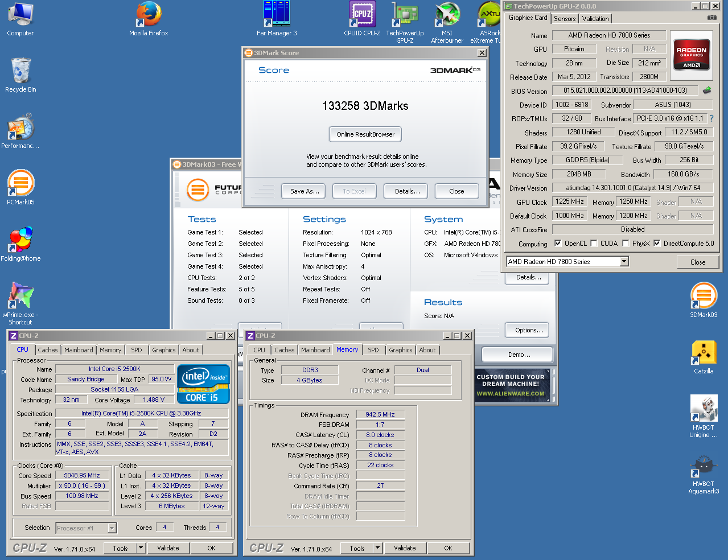Click the 133258 3DMarks score text
Viewport: 728px width, 560px height.
tap(365, 106)
